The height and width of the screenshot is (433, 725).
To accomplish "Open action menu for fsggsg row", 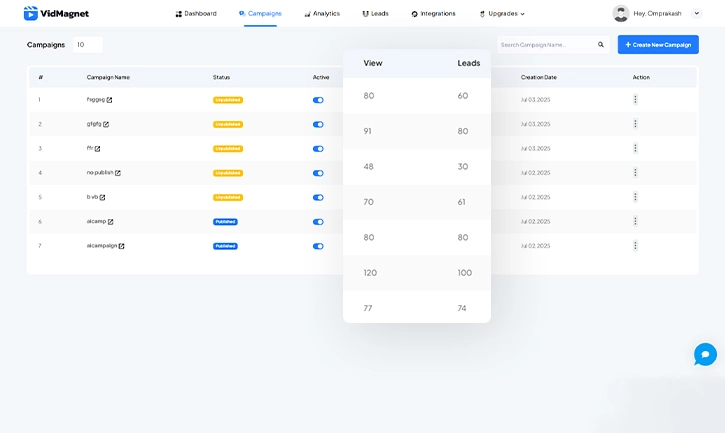I will click(635, 99).
